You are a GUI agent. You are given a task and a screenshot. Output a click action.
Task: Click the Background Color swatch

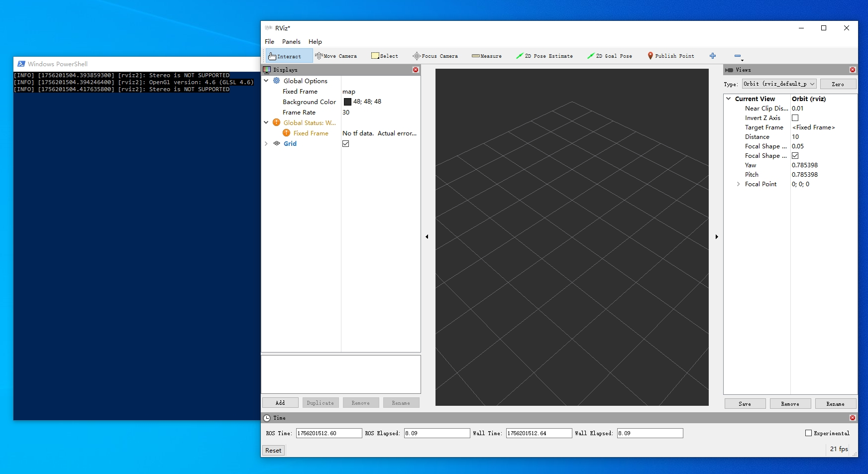(347, 102)
